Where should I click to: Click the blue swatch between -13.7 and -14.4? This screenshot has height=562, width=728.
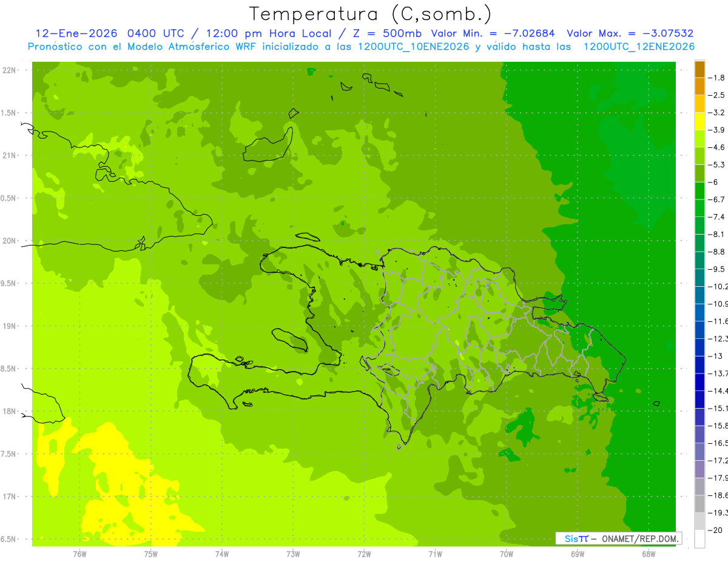coord(699,382)
